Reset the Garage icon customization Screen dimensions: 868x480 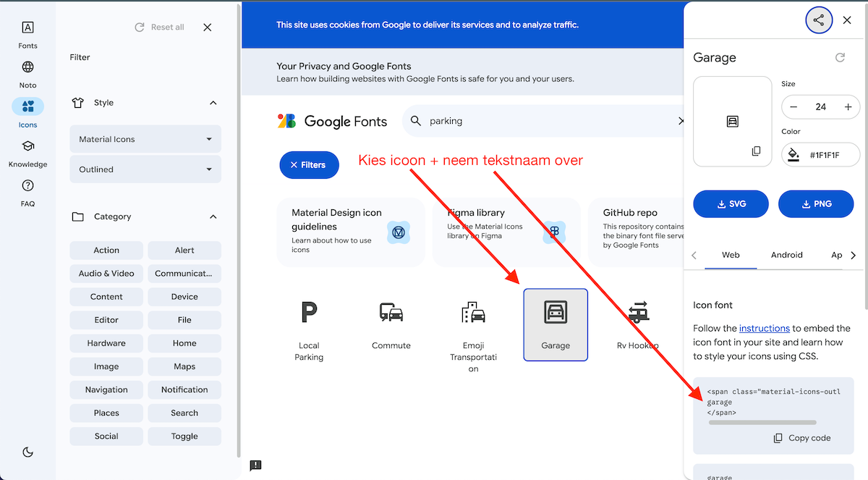840,58
